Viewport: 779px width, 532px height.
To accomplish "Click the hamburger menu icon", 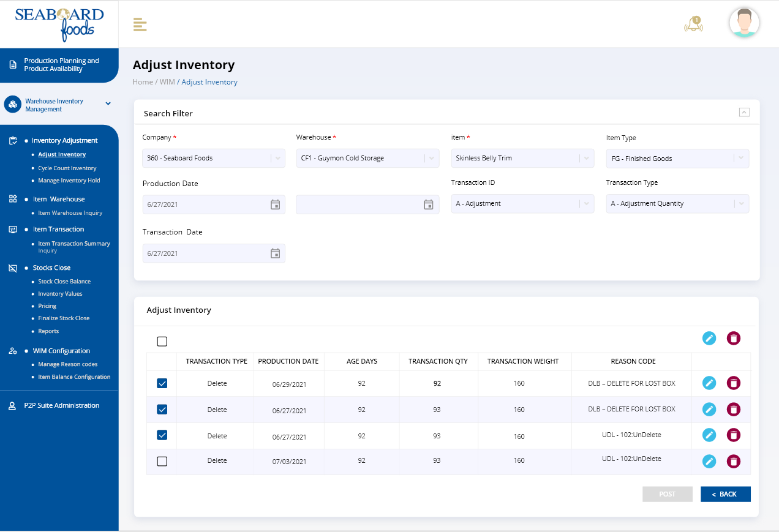I will point(140,25).
